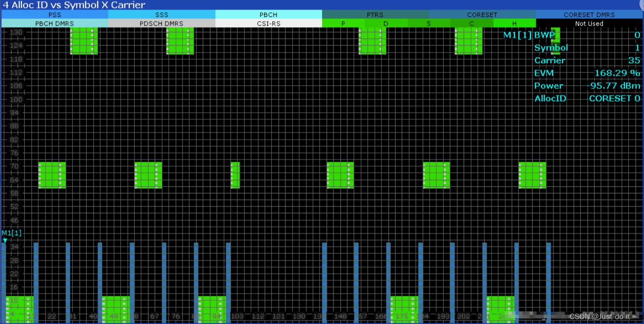Click the PTRS legend entry

375,15
